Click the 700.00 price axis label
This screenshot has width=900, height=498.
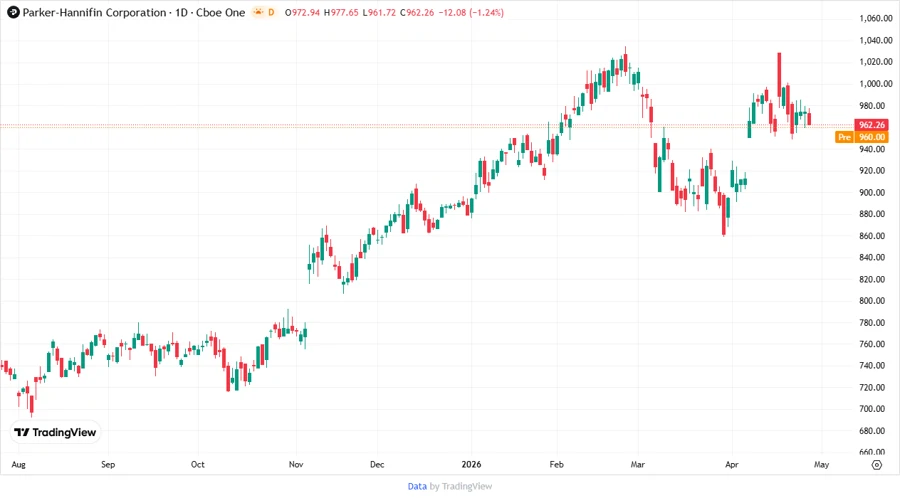pyautogui.click(x=872, y=409)
